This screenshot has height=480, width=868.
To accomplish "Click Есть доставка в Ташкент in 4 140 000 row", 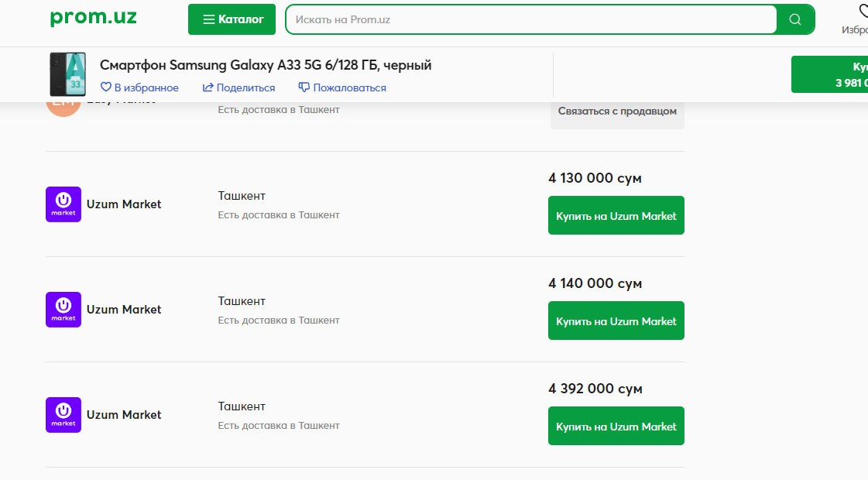I will click(x=279, y=321).
